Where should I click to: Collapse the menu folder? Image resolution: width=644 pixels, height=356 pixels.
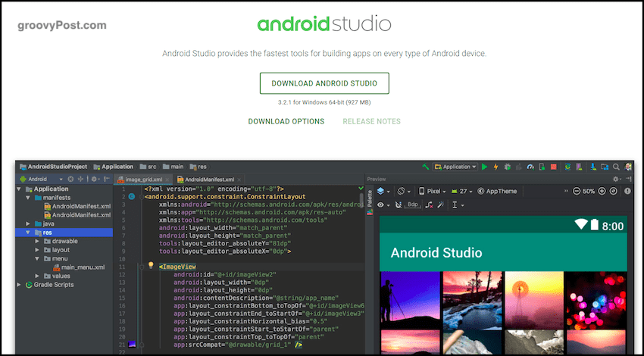click(x=37, y=259)
